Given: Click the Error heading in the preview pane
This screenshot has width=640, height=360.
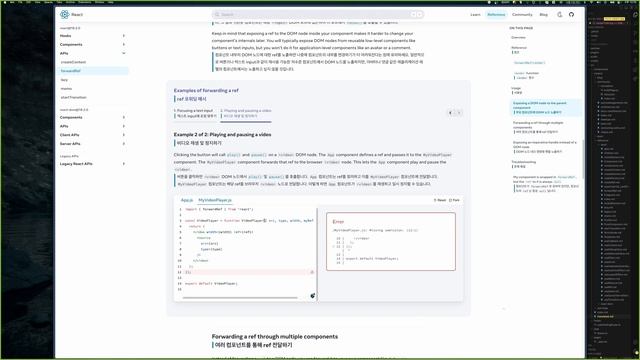Looking at the screenshot, I should point(338,222).
